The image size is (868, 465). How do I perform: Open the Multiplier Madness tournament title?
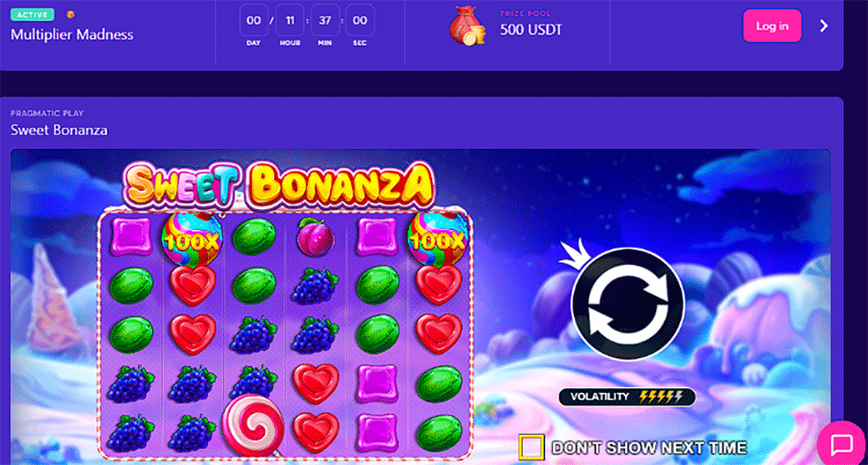[72, 35]
